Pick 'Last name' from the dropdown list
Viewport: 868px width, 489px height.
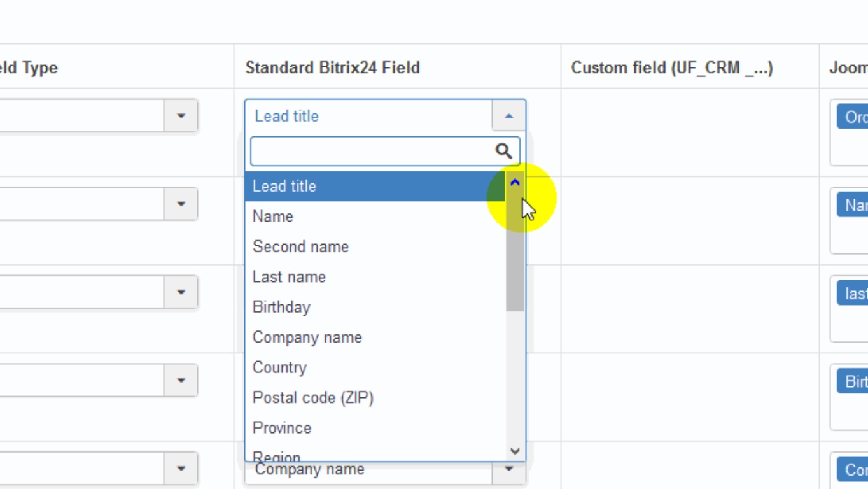coord(289,277)
